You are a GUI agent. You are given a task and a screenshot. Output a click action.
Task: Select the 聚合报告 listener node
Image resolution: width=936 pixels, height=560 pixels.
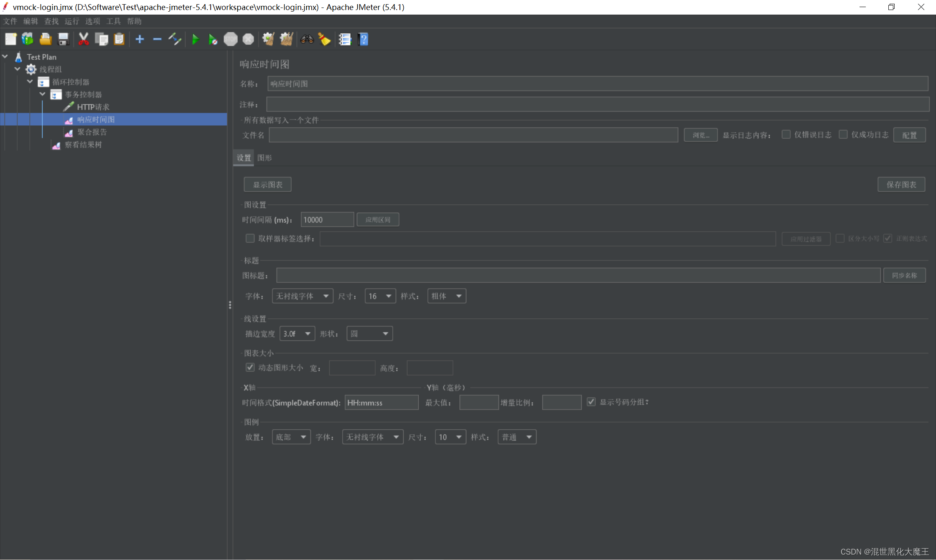(92, 132)
